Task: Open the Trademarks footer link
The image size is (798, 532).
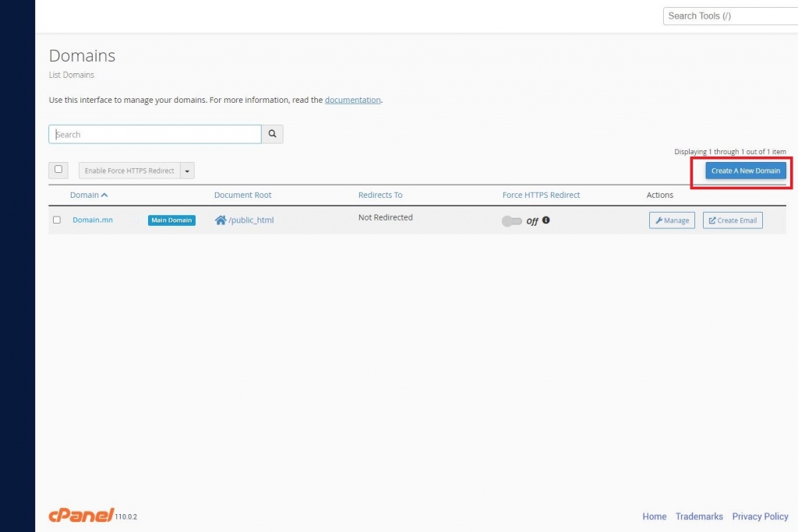Action: 699,516
